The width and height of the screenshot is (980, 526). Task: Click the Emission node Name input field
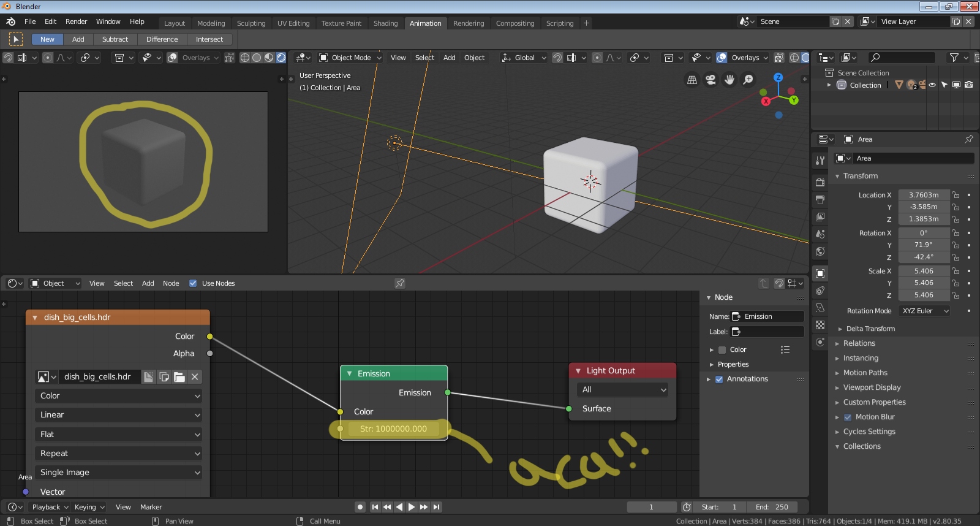(x=767, y=316)
